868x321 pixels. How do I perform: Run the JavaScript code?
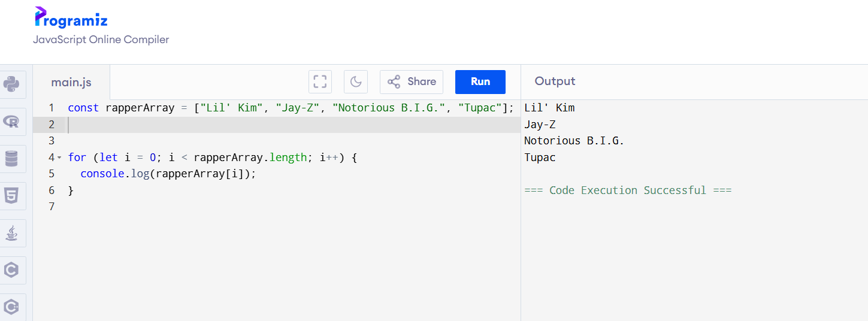(x=480, y=82)
